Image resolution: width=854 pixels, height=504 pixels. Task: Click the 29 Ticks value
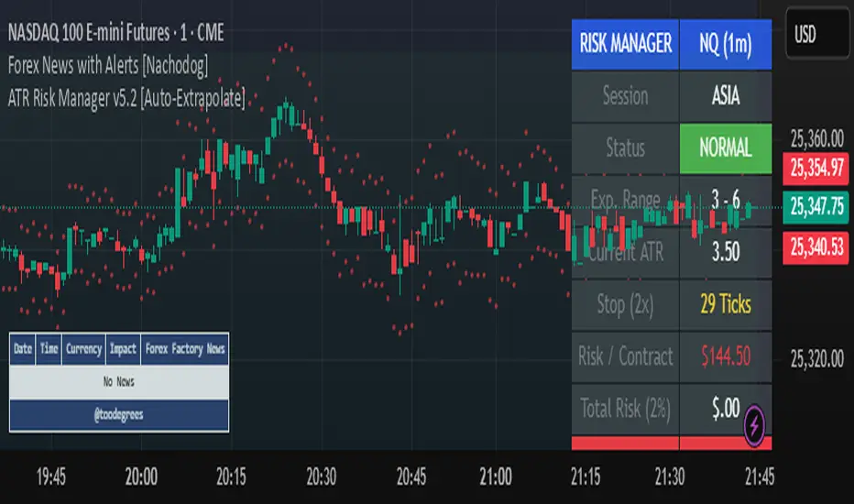pos(726,304)
